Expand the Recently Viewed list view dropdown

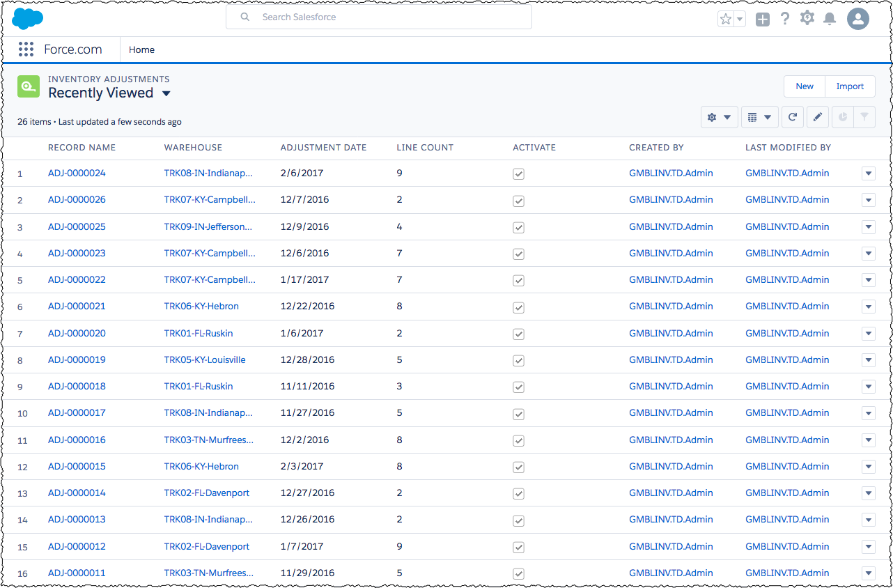(x=166, y=93)
